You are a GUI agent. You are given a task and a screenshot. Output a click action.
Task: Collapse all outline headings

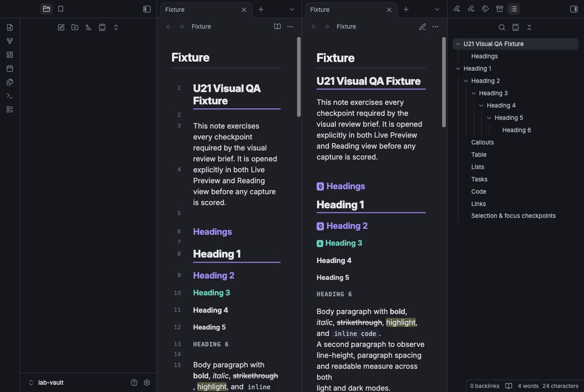pyautogui.click(x=529, y=27)
